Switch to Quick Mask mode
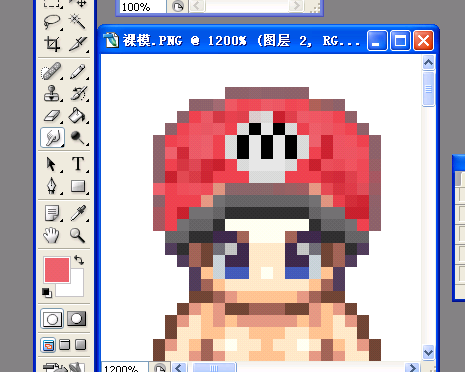 (x=77, y=319)
